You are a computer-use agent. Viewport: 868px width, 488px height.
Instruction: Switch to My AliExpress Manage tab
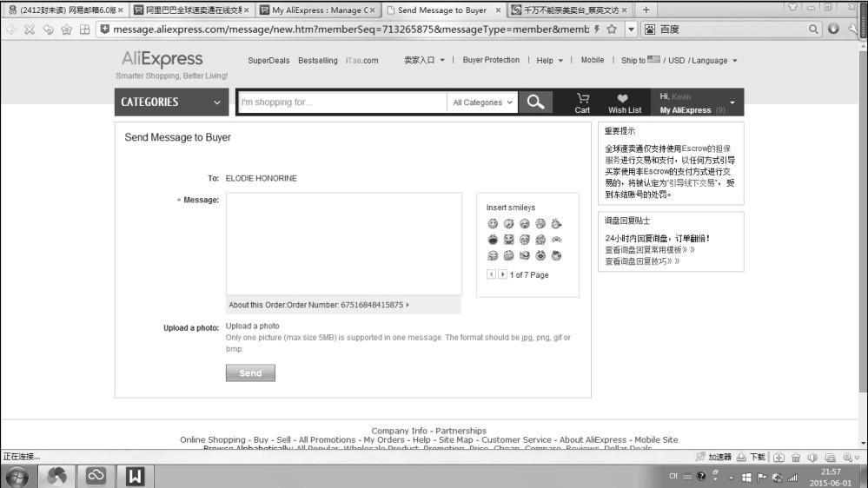[319, 10]
